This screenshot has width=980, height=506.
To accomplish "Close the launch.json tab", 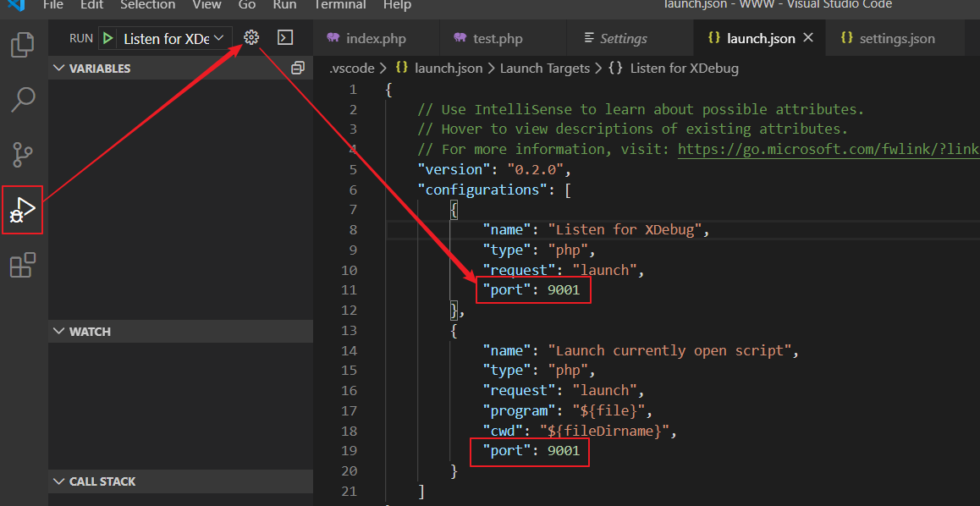I will [808, 38].
